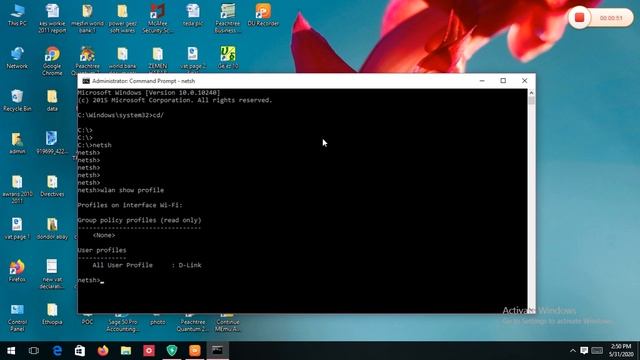Open the taskbar clock showing 2:50 PM
Screen dimensions: 640x360
coord(621,351)
